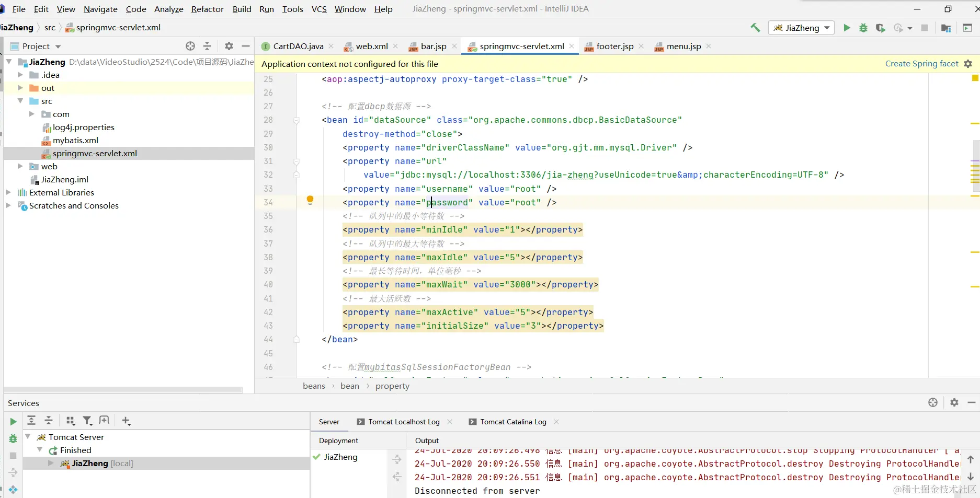Open the profiler options dropdown arrow
980x498 pixels.
coord(910,28)
